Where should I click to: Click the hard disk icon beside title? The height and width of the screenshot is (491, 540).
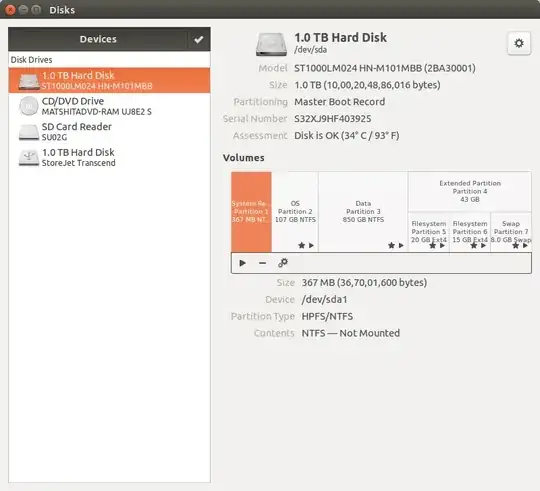(x=271, y=44)
